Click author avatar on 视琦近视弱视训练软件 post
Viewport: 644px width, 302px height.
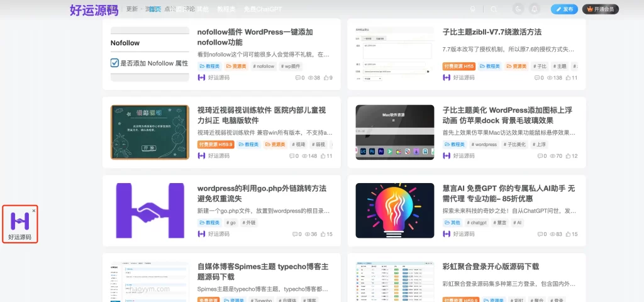click(201, 156)
